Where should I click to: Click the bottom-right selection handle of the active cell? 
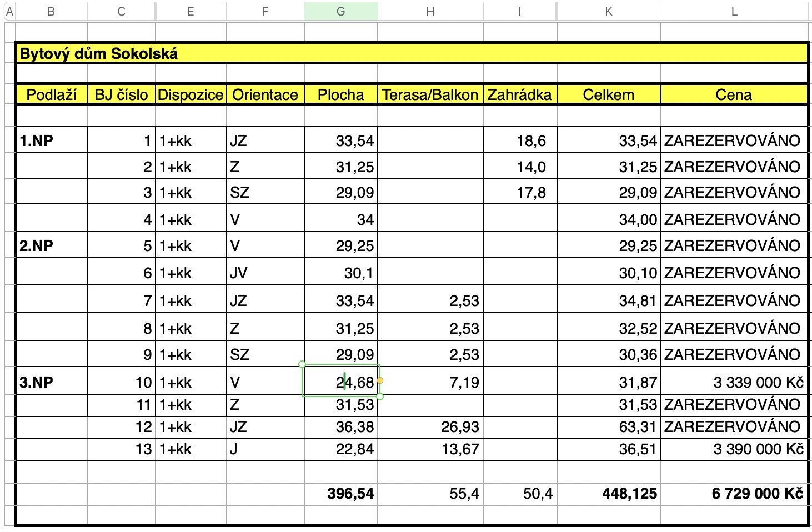point(380,397)
